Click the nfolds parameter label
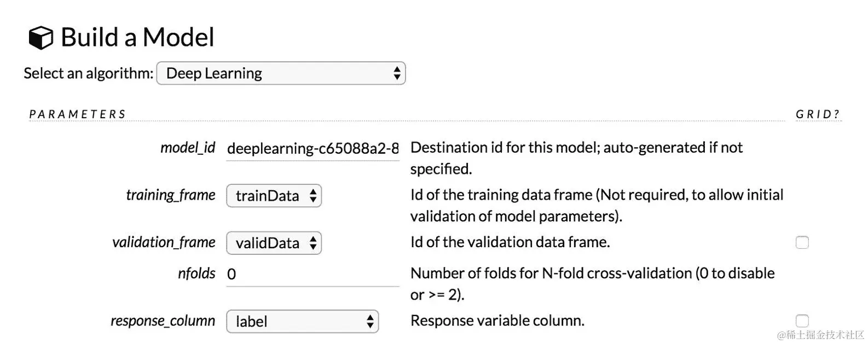The width and height of the screenshot is (868, 344). (x=196, y=273)
